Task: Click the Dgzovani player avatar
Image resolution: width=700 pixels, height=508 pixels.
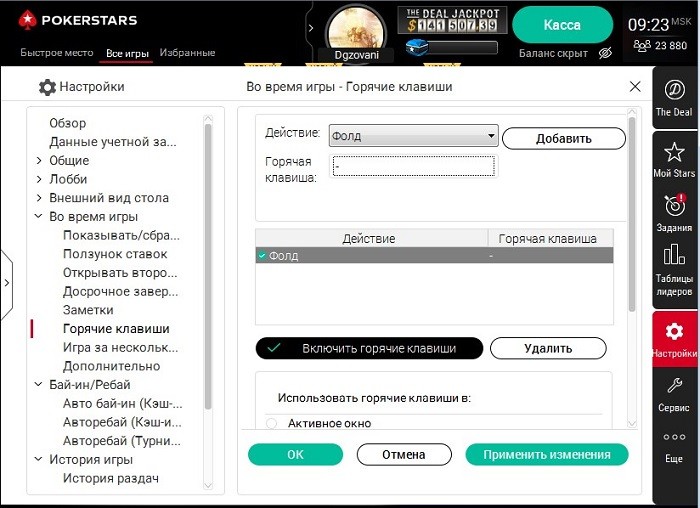Action: click(356, 30)
